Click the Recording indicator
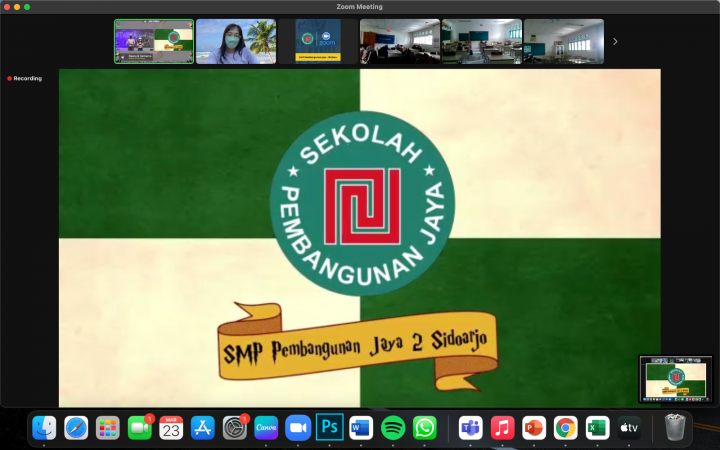 click(x=25, y=78)
